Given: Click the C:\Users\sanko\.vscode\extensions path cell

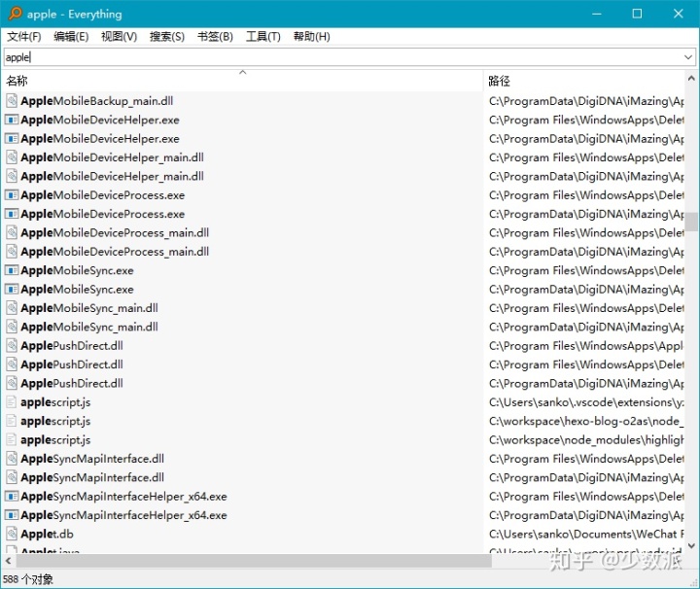Looking at the screenshot, I should coord(586,402).
